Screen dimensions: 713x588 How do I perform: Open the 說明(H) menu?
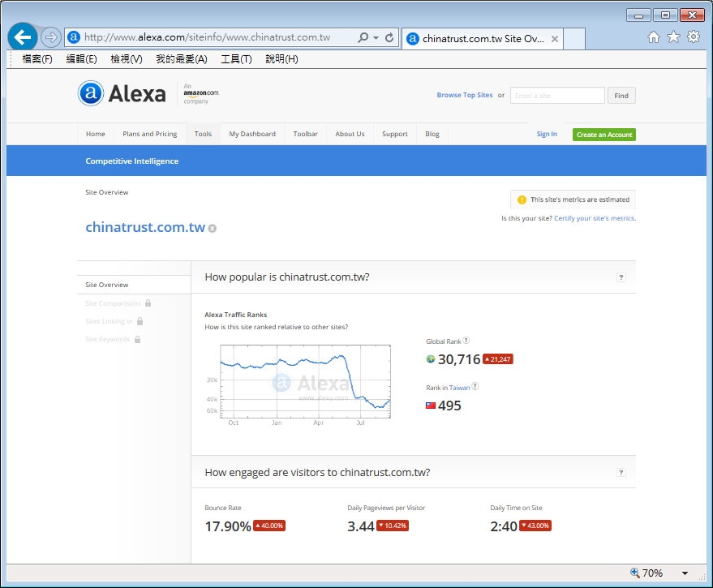(x=281, y=59)
